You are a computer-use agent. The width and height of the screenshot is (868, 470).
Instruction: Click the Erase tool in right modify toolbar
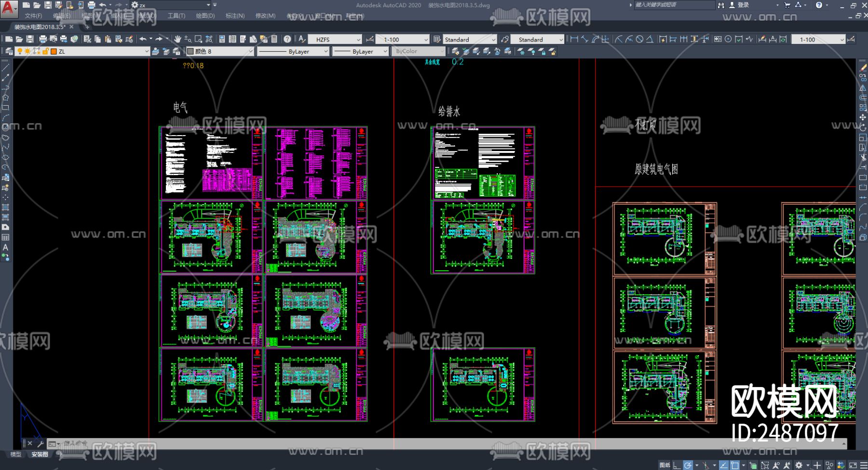coord(863,68)
